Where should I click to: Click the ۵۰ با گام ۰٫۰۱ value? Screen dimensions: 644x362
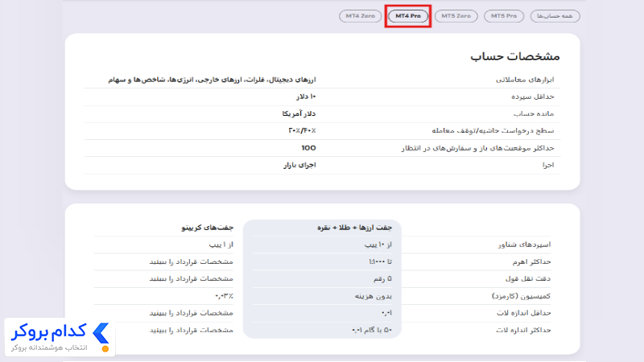pyautogui.click(x=372, y=331)
